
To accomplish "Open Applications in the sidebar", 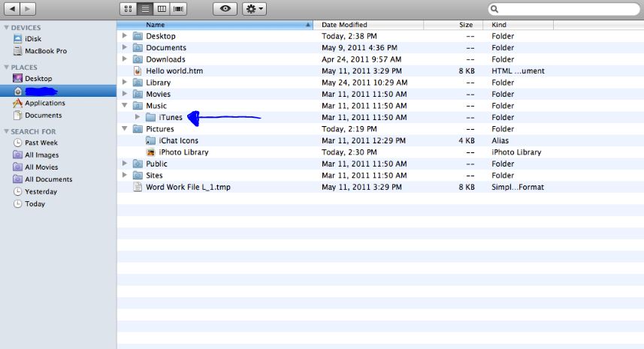I will point(44,103).
